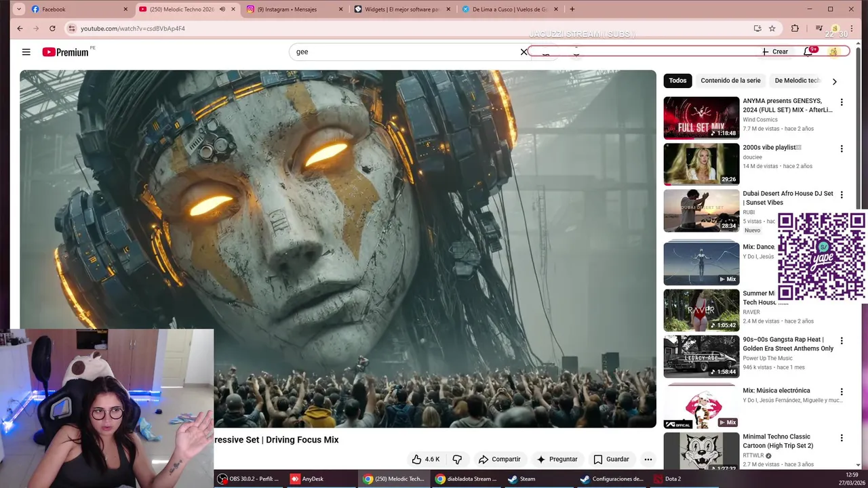
Task: Dislike the video
Action: pos(457,460)
